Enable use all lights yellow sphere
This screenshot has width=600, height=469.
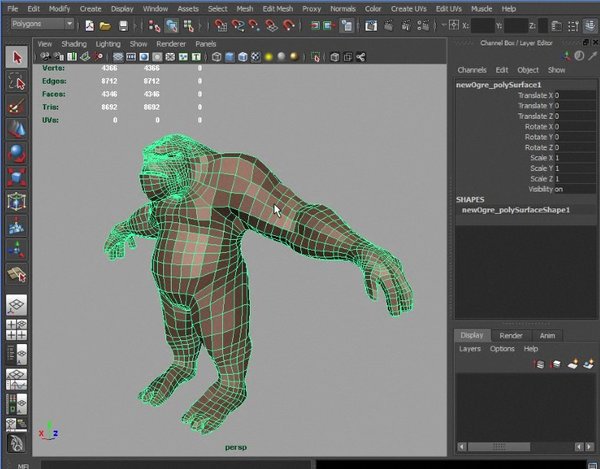click(x=269, y=57)
